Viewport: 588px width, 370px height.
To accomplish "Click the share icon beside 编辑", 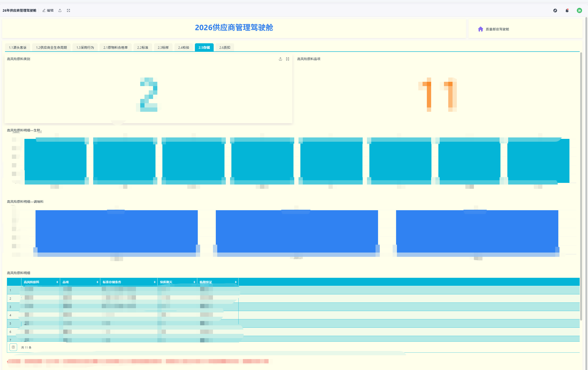I will coord(60,10).
